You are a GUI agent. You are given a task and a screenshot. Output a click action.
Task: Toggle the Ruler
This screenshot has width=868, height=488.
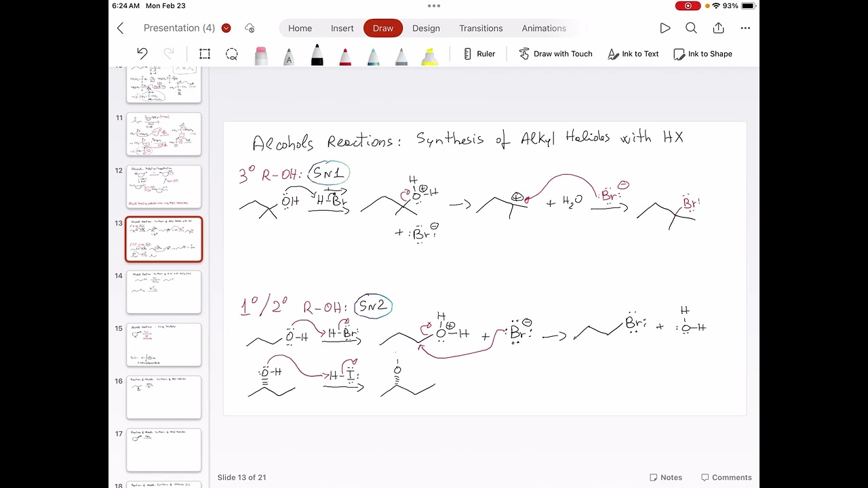(479, 54)
